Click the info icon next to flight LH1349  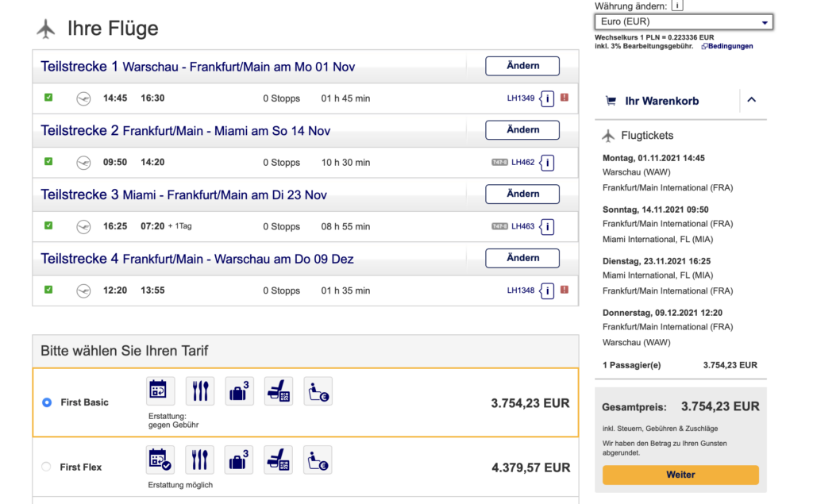[x=547, y=98]
